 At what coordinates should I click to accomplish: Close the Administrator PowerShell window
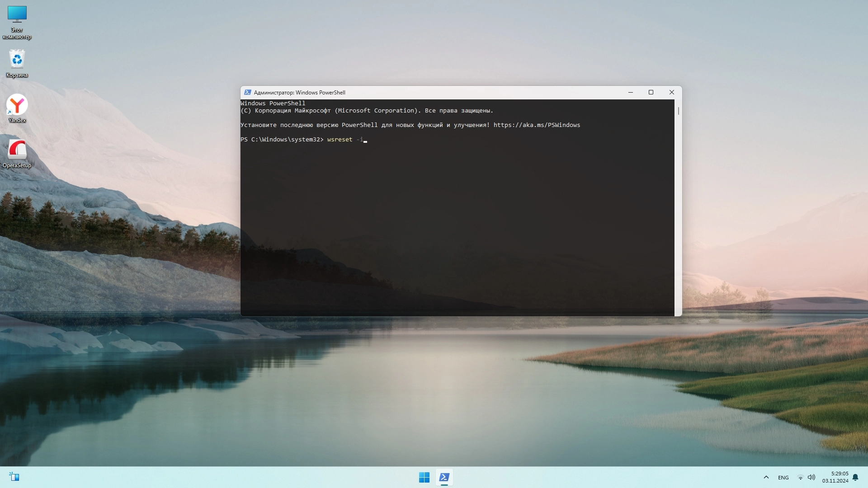point(672,92)
